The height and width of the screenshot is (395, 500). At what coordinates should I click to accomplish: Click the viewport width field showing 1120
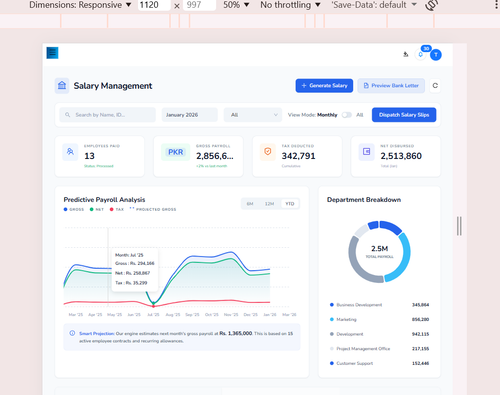point(154,5)
